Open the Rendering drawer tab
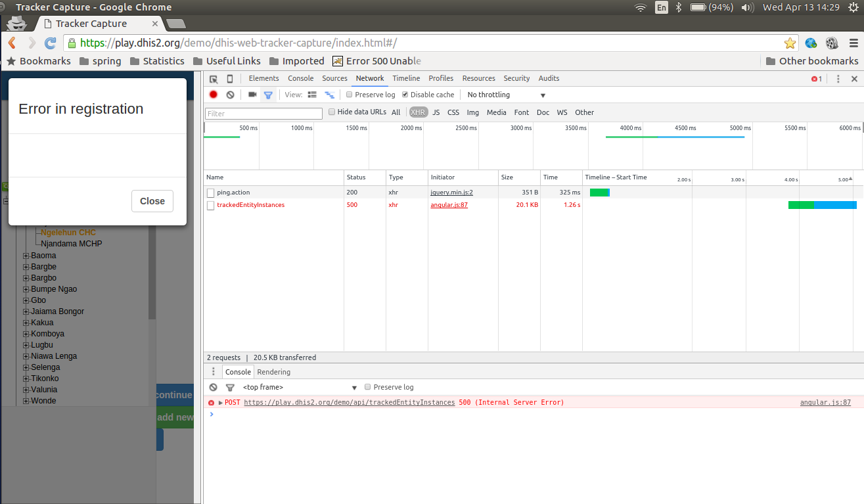864x504 pixels. point(273,372)
